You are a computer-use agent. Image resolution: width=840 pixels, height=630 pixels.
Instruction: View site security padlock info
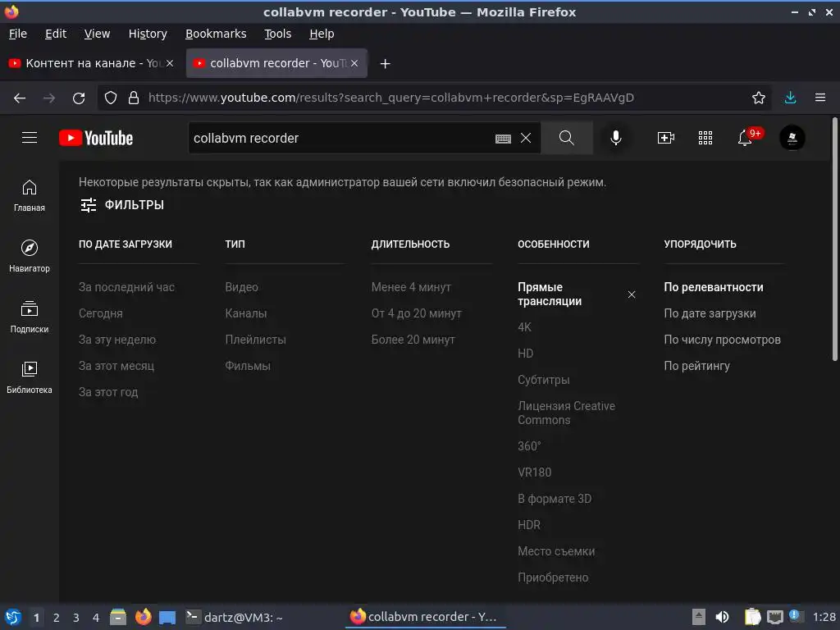pyautogui.click(x=134, y=98)
